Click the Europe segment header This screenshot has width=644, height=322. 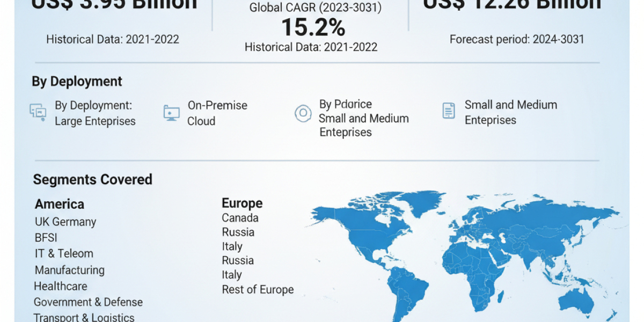click(x=242, y=203)
